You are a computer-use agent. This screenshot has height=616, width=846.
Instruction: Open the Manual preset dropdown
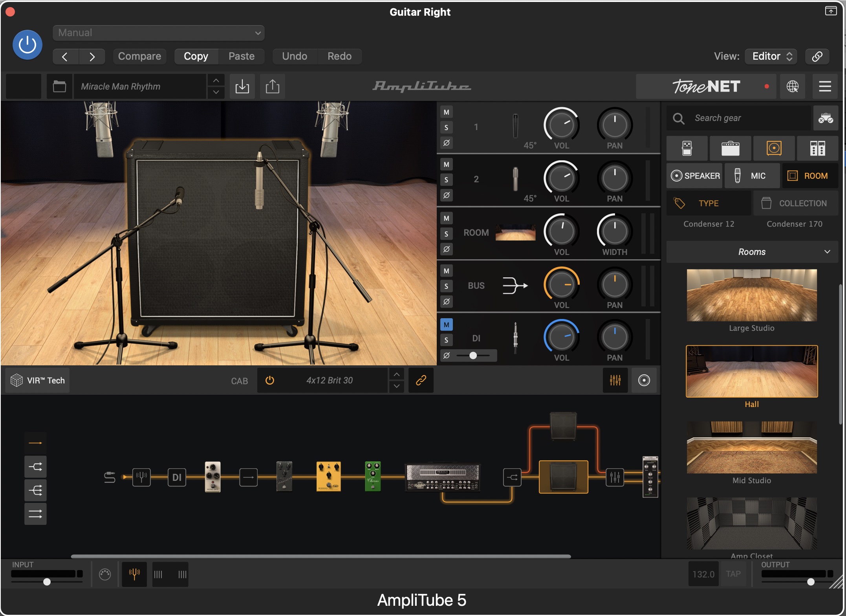[158, 33]
